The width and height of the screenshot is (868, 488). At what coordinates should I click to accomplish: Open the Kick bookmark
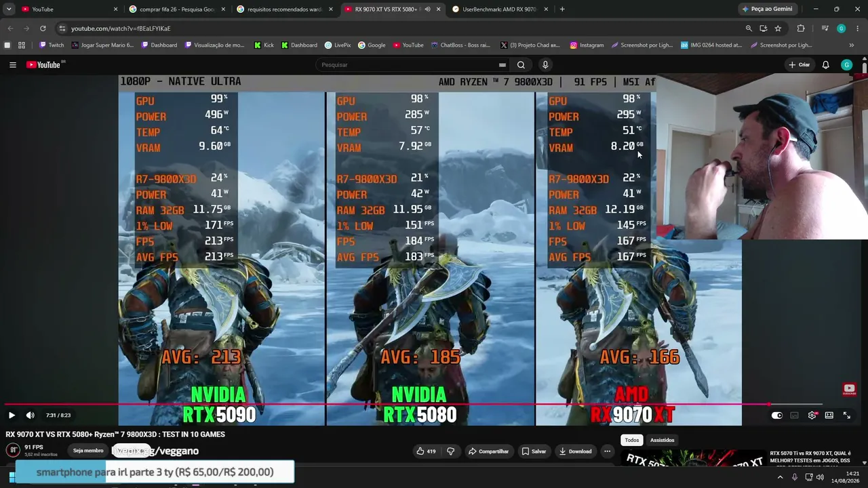point(264,45)
